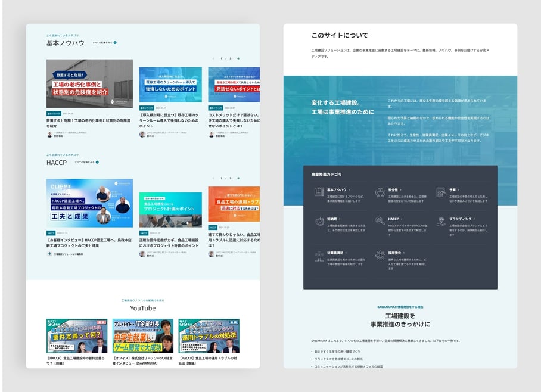Go to previous slide in HACCP carousel
This screenshot has width=541, height=392.
(x=213, y=178)
